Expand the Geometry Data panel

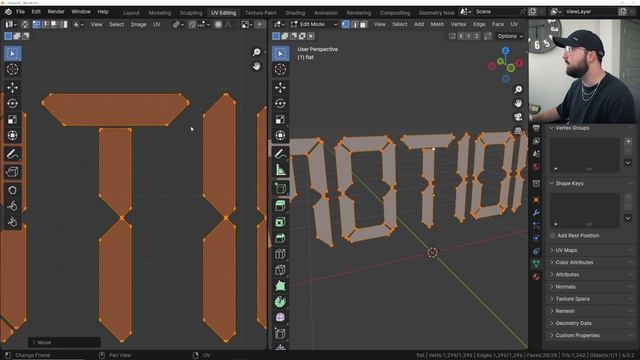coord(590,323)
